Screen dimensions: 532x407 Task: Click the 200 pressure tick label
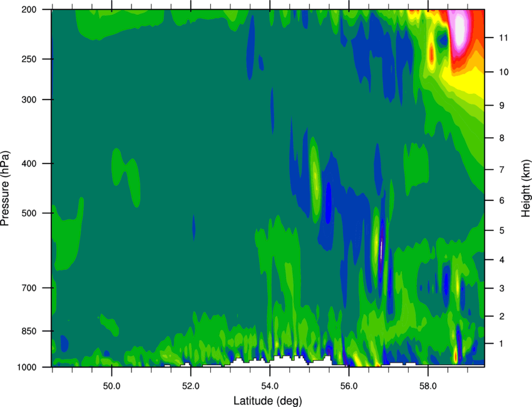tap(29, 9)
